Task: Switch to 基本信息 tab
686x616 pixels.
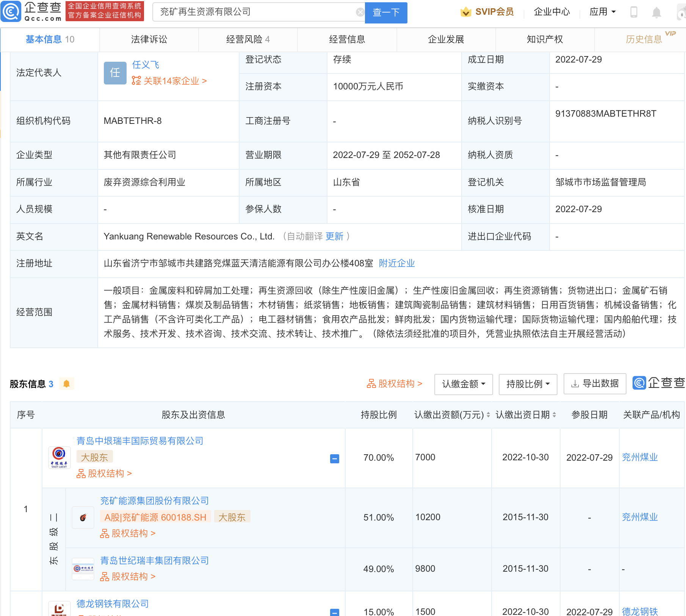Action: pyautogui.click(x=50, y=39)
